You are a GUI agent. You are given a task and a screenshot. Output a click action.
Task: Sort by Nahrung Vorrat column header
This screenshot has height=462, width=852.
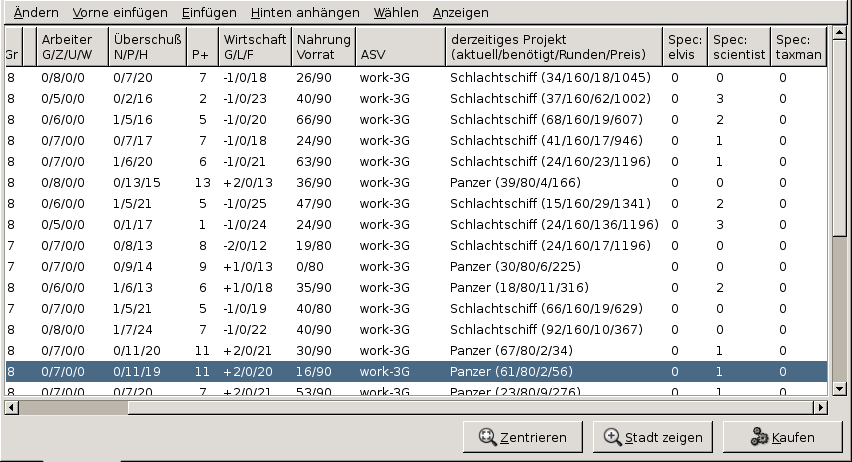(x=324, y=47)
